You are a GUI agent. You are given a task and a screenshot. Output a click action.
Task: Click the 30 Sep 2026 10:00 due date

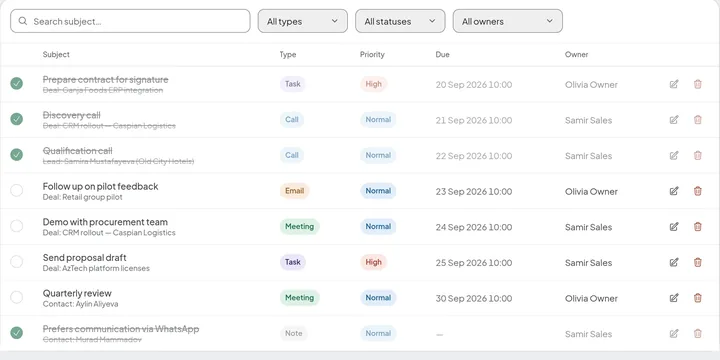click(473, 298)
